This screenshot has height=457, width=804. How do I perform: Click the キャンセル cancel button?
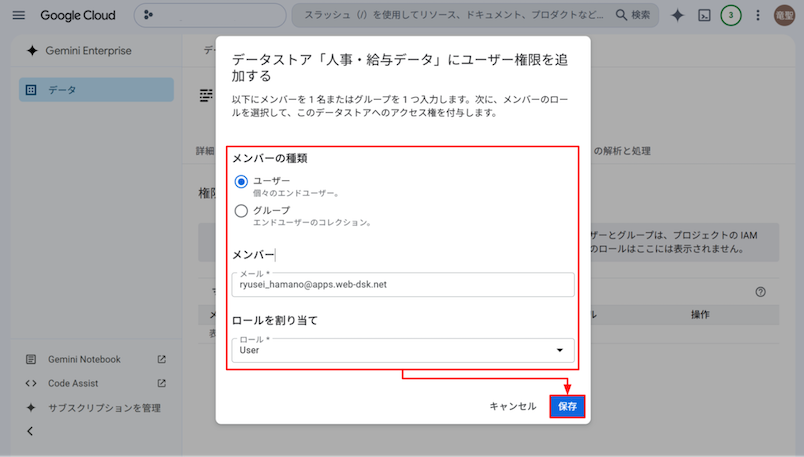pyautogui.click(x=513, y=406)
